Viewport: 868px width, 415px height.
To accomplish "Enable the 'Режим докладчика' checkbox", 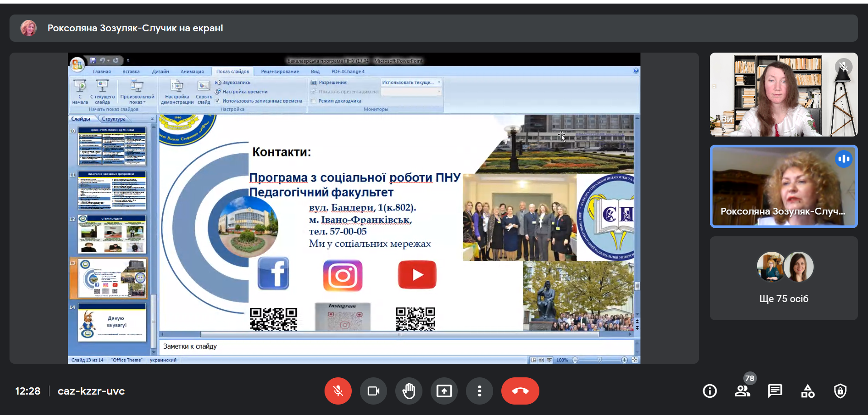I will (x=314, y=101).
